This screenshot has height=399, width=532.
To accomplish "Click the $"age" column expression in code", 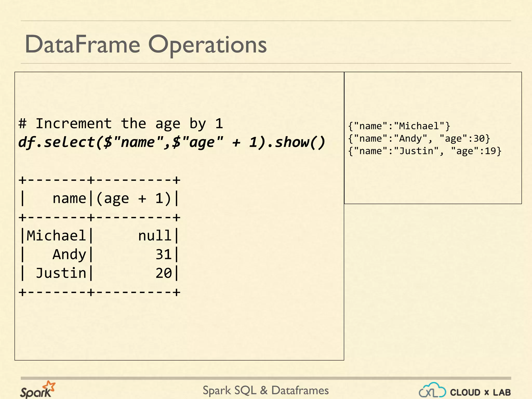I will [x=198, y=142].
